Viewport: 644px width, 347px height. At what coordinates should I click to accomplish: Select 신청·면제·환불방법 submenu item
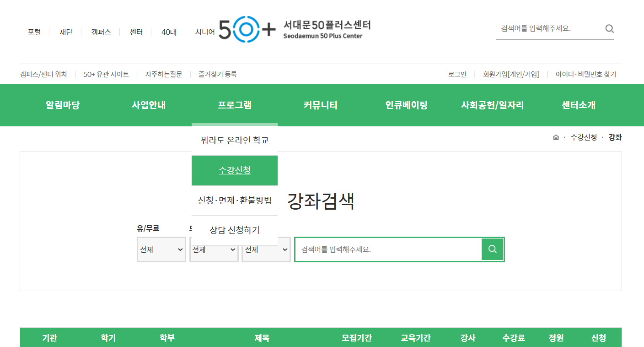(234, 201)
